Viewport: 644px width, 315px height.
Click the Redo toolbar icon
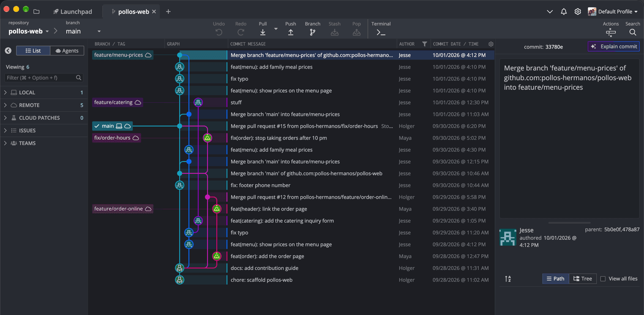[241, 32]
